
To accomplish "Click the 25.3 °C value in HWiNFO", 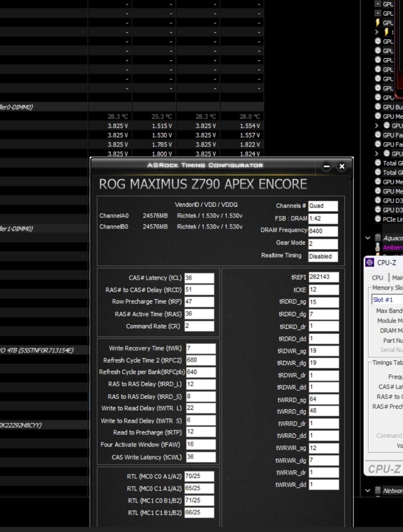I will [x=162, y=117].
